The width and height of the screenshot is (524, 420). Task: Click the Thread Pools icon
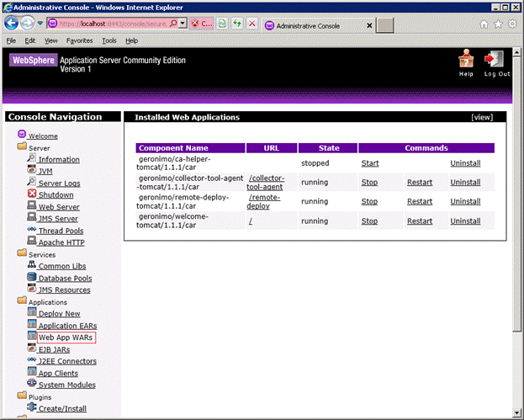(32, 229)
